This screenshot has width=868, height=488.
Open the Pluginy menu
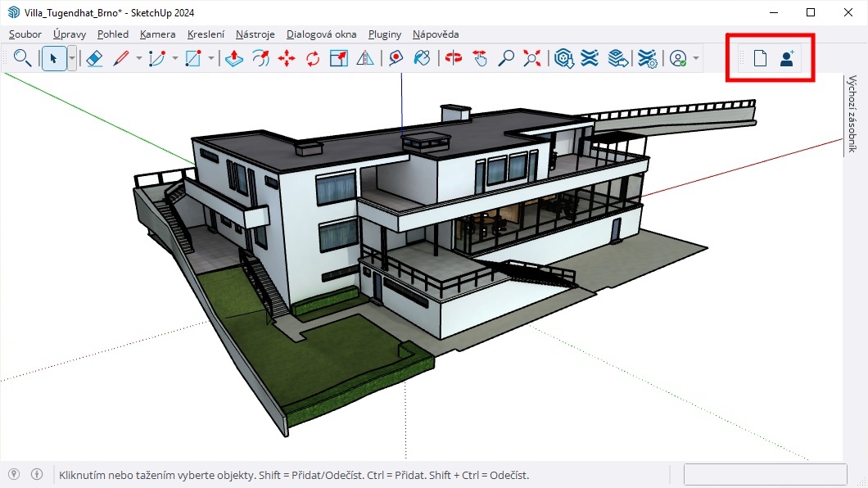pos(385,34)
